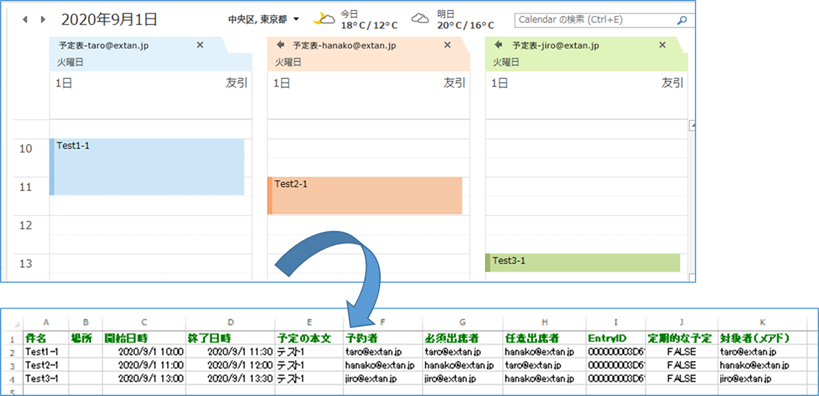The height and width of the screenshot is (396, 819).
Task: Open the Test1-1 appointment
Action: coord(147,167)
